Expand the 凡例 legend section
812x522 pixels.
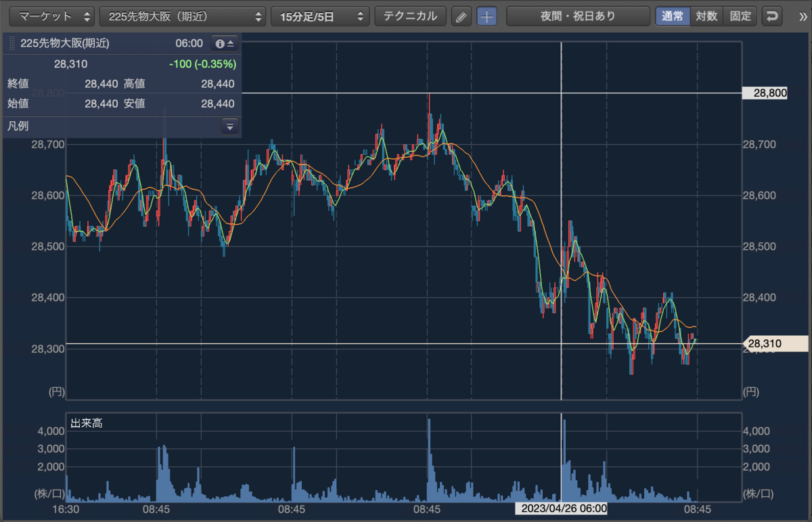230,126
